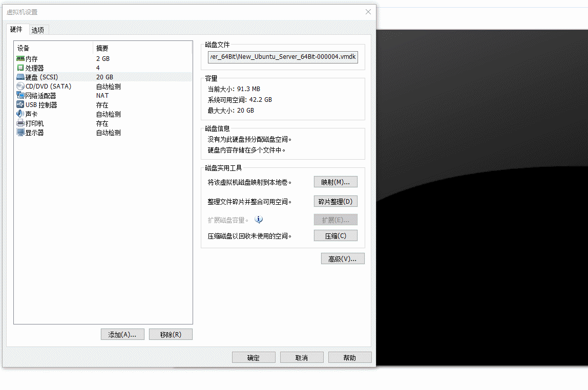Click the 映射(M)... button
Screen dimensions: 588x390
coord(335,182)
